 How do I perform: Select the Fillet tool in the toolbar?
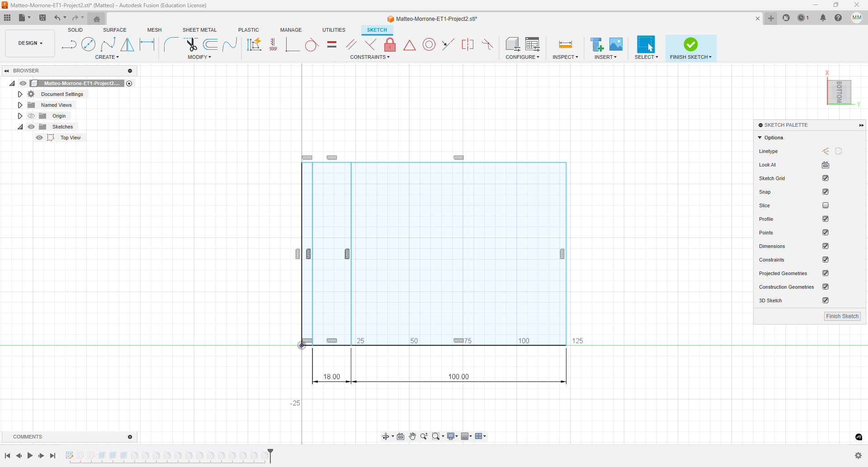(170, 44)
